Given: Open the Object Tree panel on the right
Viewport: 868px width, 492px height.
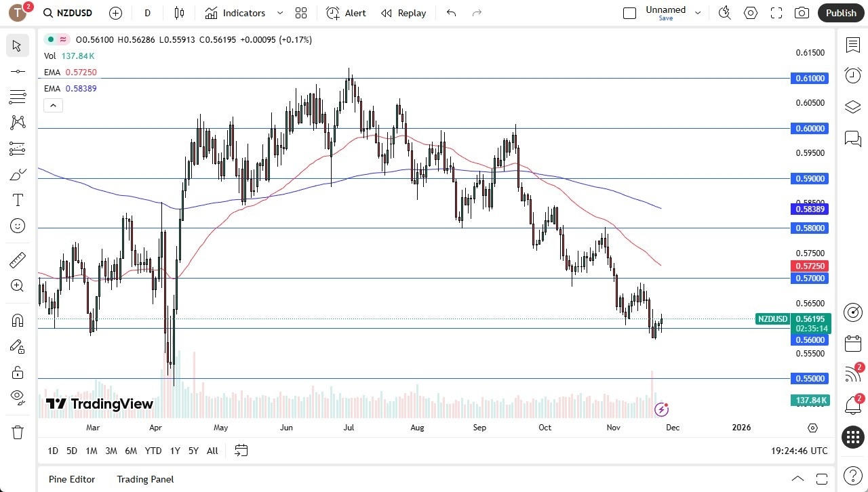Looking at the screenshot, I should pyautogui.click(x=853, y=106).
